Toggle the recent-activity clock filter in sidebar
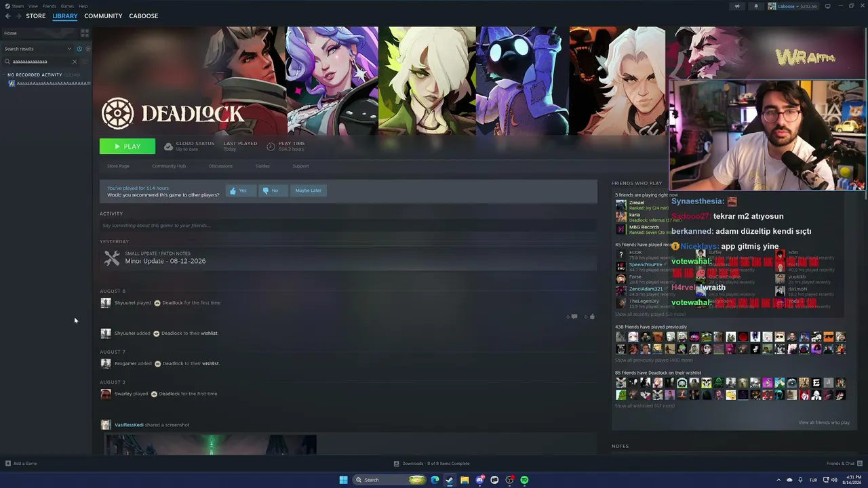This screenshot has height=488, width=868. [79, 49]
